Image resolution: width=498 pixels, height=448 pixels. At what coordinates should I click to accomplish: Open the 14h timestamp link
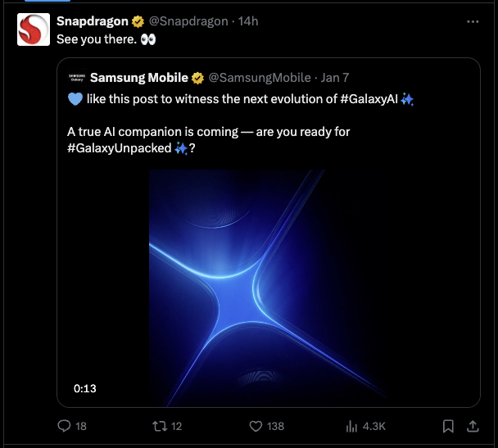(248, 21)
